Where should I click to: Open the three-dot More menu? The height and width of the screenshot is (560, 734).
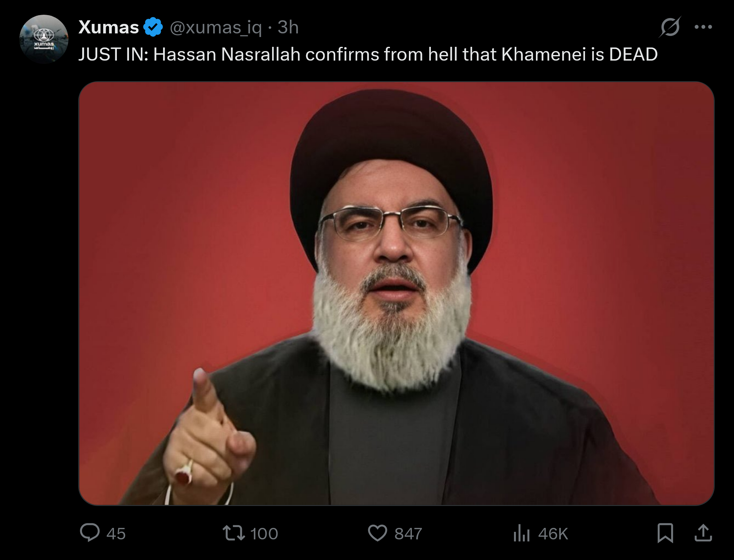pos(703,27)
